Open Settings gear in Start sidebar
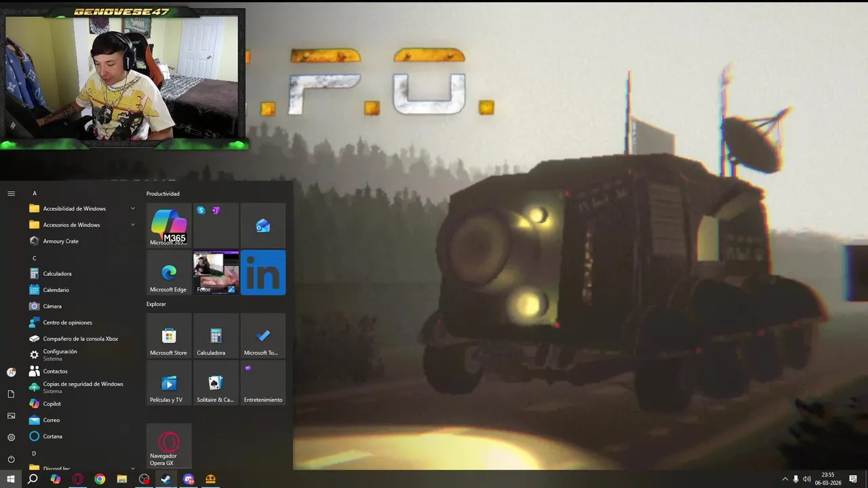The width and height of the screenshot is (868, 488). pyautogui.click(x=11, y=437)
